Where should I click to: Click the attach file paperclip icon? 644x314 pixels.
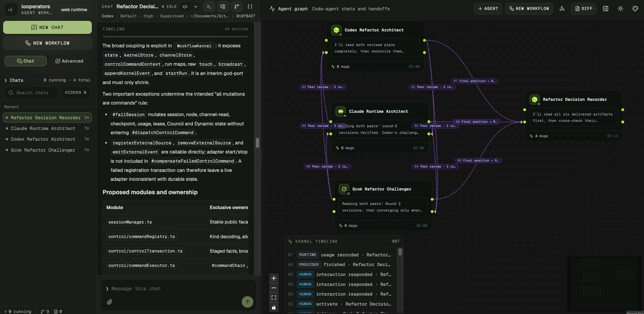coord(109,302)
